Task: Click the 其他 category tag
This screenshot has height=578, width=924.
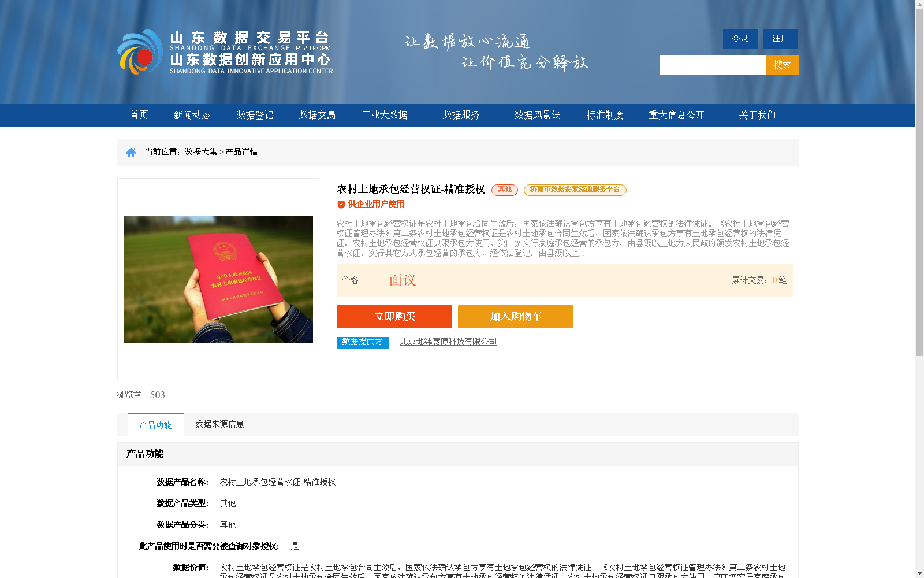Action: pyautogui.click(x=505, y=190)
